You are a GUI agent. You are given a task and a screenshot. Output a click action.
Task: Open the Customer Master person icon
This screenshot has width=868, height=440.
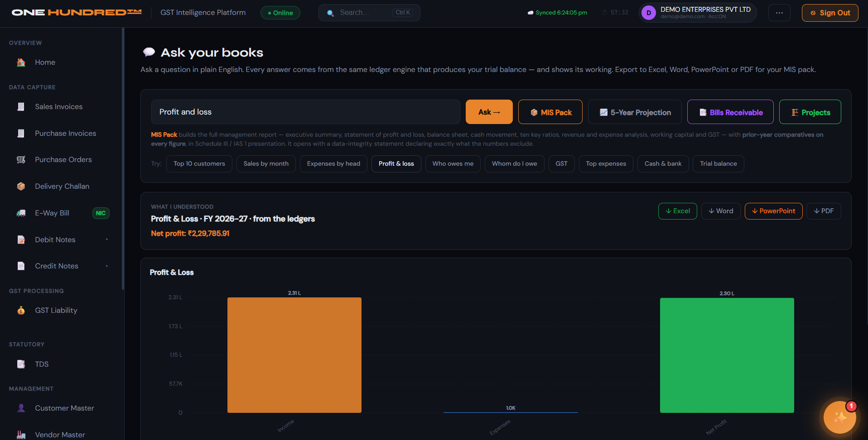21,408
